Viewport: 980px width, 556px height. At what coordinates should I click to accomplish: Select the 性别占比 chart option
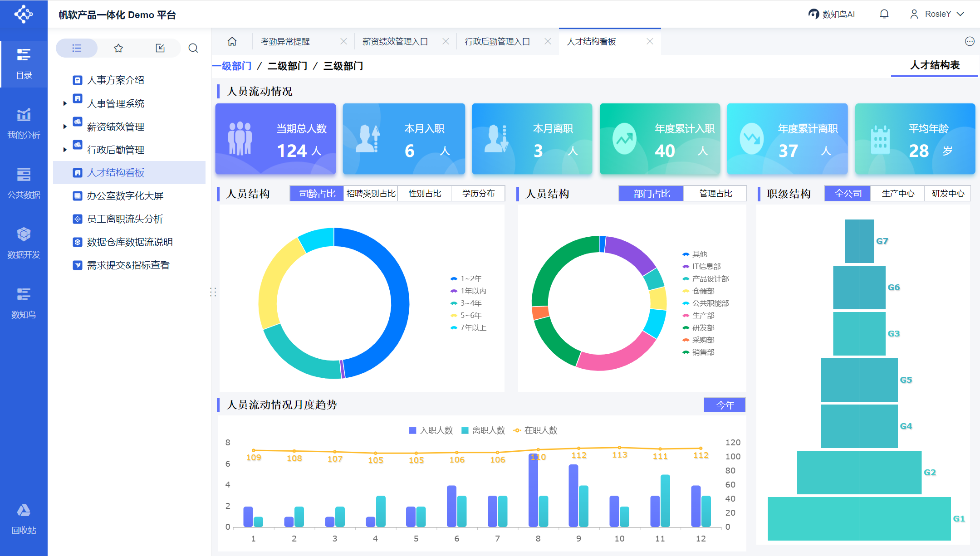coord(425,194)
